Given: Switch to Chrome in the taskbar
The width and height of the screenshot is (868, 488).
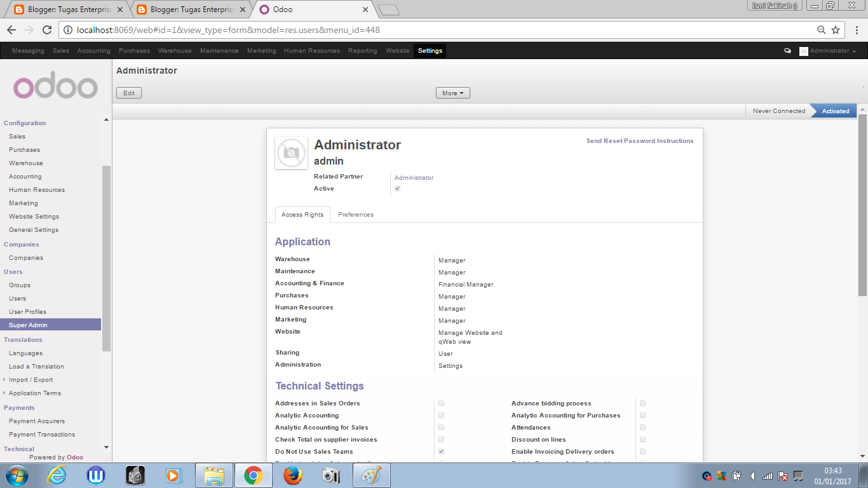Looking at the screenshot, I should click(x=254, y=475).
